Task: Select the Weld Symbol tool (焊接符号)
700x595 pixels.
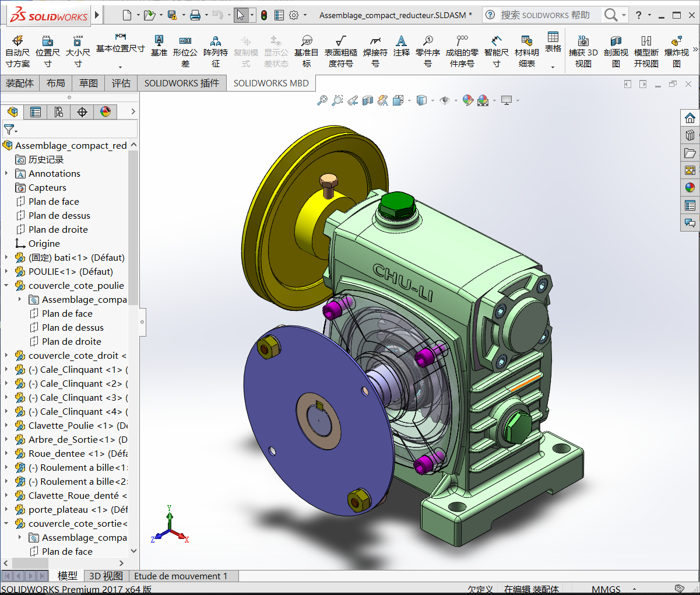Action: (x=375, y=51)
